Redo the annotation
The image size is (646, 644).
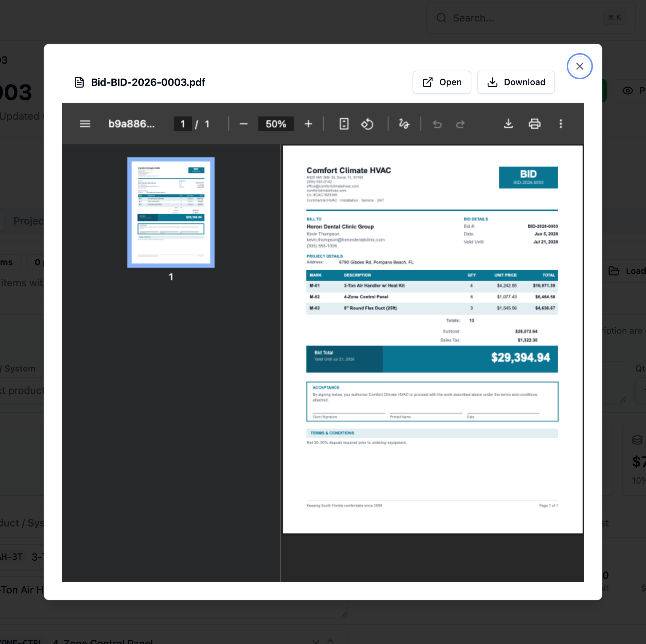click(x=460, y=124)
